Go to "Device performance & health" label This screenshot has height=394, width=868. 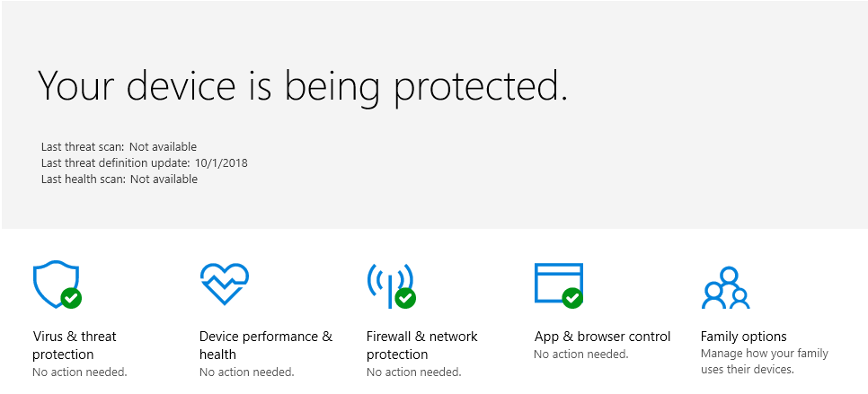point(265,346)
